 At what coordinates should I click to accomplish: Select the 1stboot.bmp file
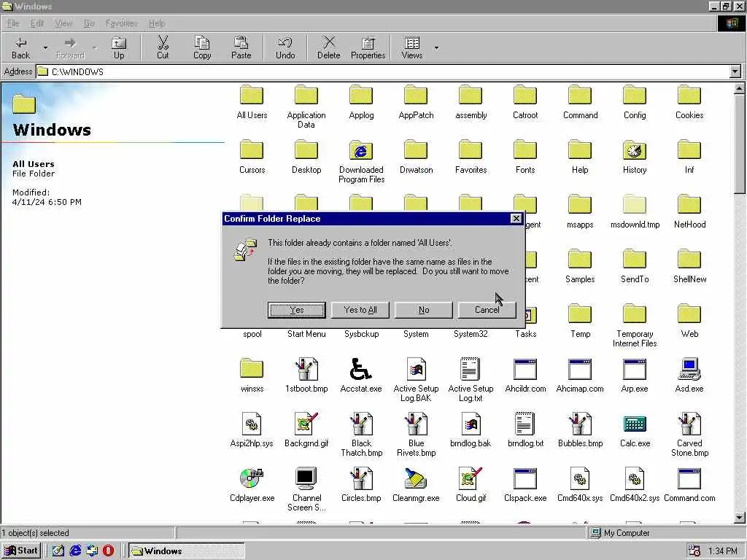tap(306, 376)
